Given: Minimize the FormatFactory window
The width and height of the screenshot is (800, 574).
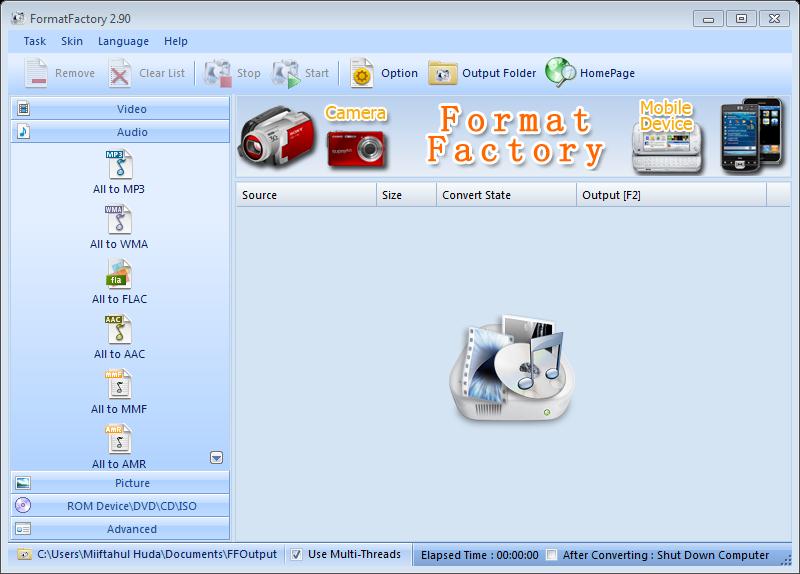Looking at the screenshot, I should pos(709,19).
